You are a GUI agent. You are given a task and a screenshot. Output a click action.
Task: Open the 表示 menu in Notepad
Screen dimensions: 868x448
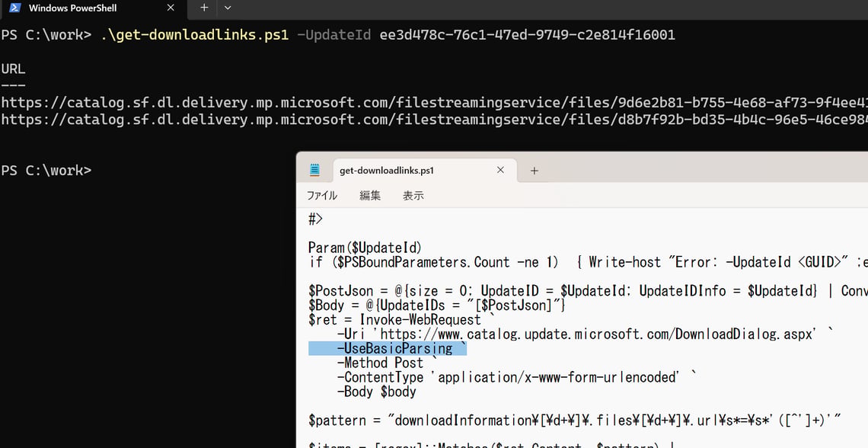tap(413, 196)
